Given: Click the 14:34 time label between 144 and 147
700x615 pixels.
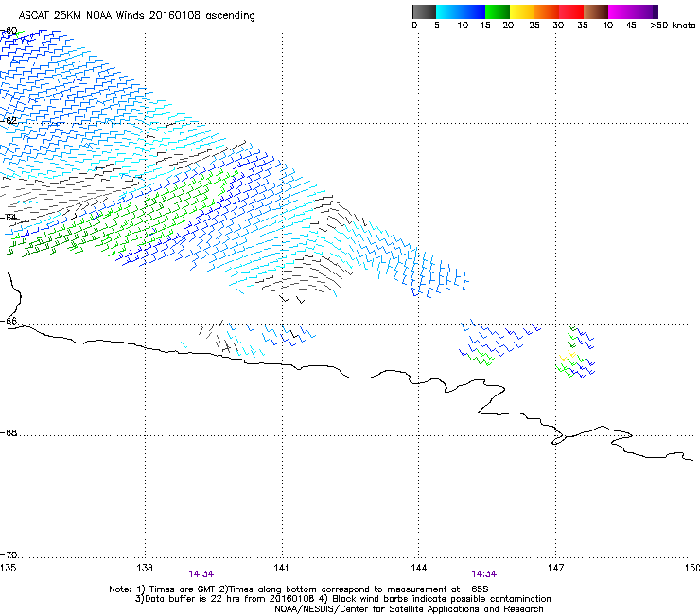Looking at the screenshot, I should click(x=484, y=574).
